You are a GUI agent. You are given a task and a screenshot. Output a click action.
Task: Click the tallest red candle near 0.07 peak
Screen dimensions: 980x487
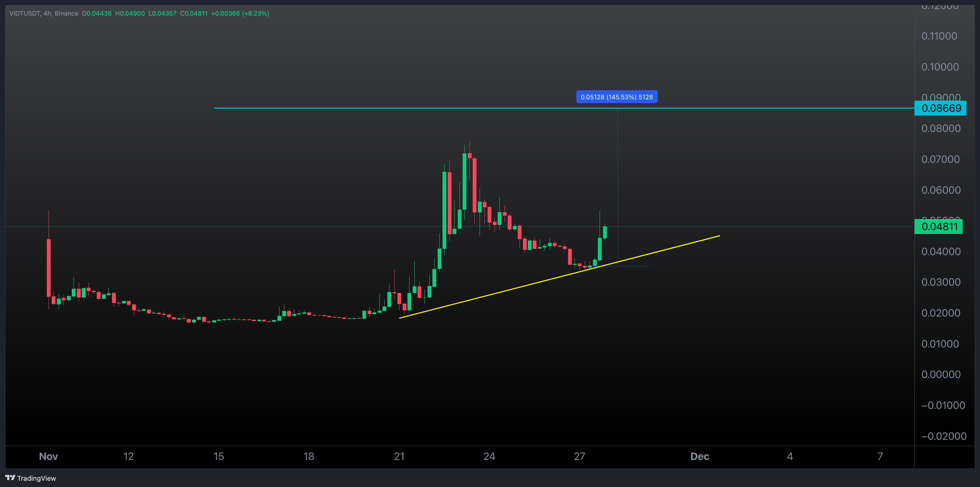tap(474, 185)
